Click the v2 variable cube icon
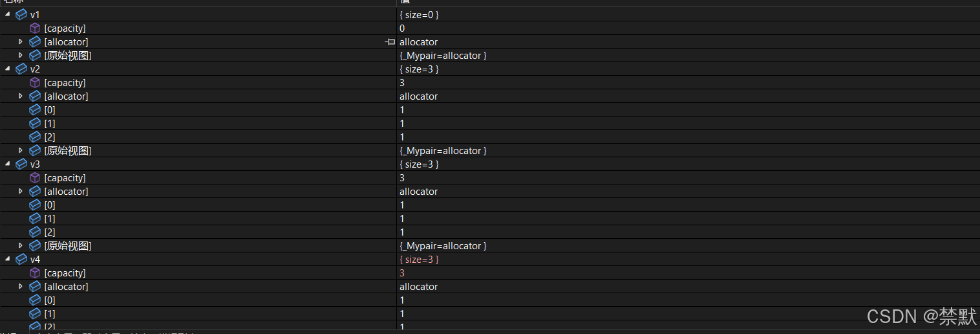Screen dimensions: 980x334 coord(21,69)
